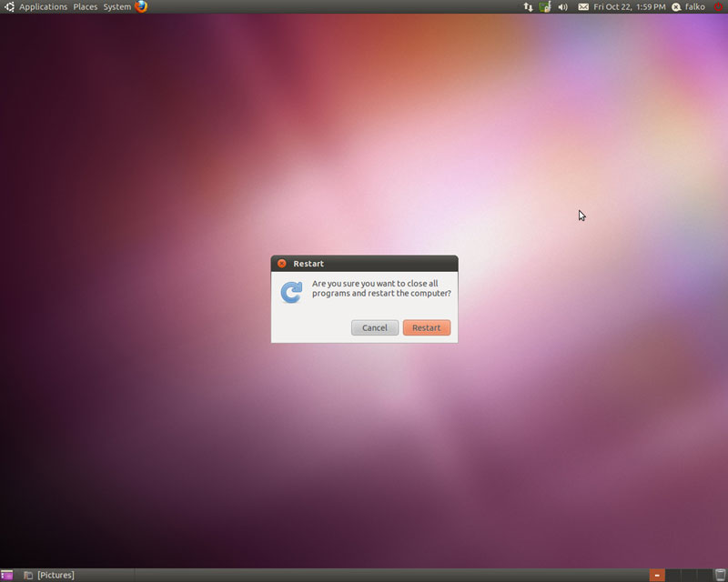Open the network connections indicator
This screenshot has height=582, width=728.
pyautogui.click(x=528, y=7)
